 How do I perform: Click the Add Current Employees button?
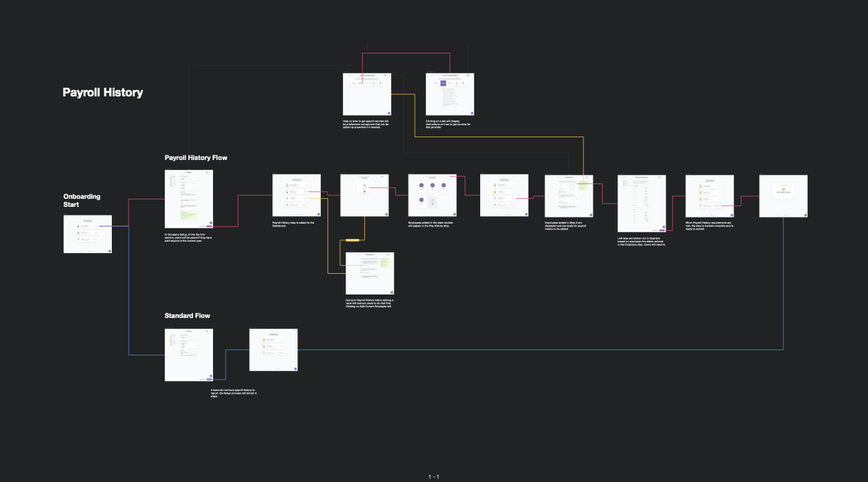pyautogui.click(x=365, y=266)
